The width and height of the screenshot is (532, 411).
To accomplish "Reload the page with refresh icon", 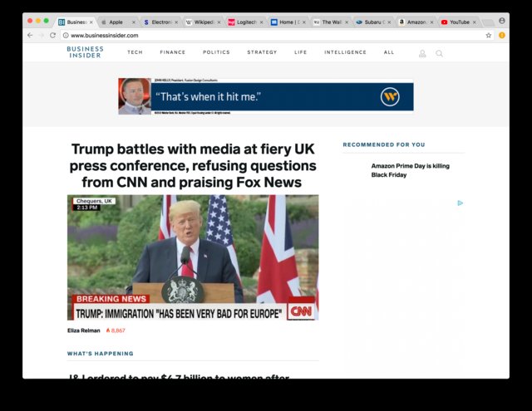I will 52,35.
